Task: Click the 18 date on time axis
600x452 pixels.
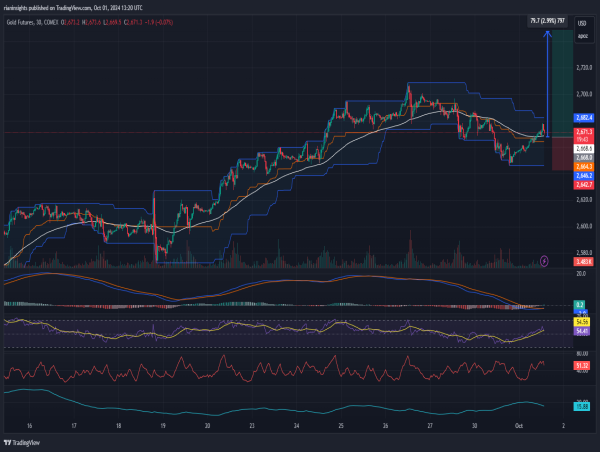Action: (x=119, y=426)
